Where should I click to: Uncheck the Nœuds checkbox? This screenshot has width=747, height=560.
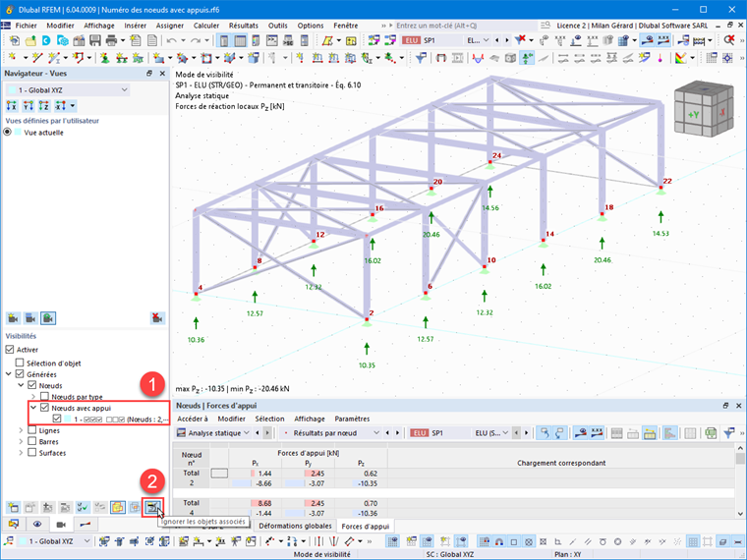point(31,385)
